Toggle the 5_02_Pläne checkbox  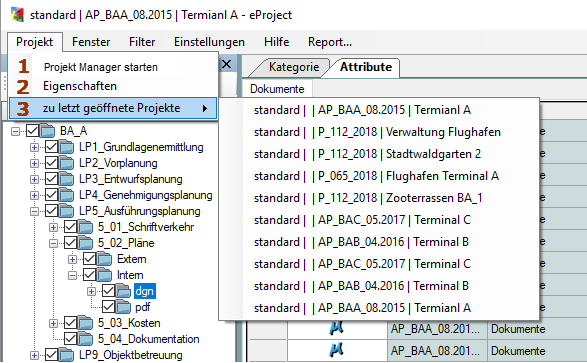click(70, 243)
